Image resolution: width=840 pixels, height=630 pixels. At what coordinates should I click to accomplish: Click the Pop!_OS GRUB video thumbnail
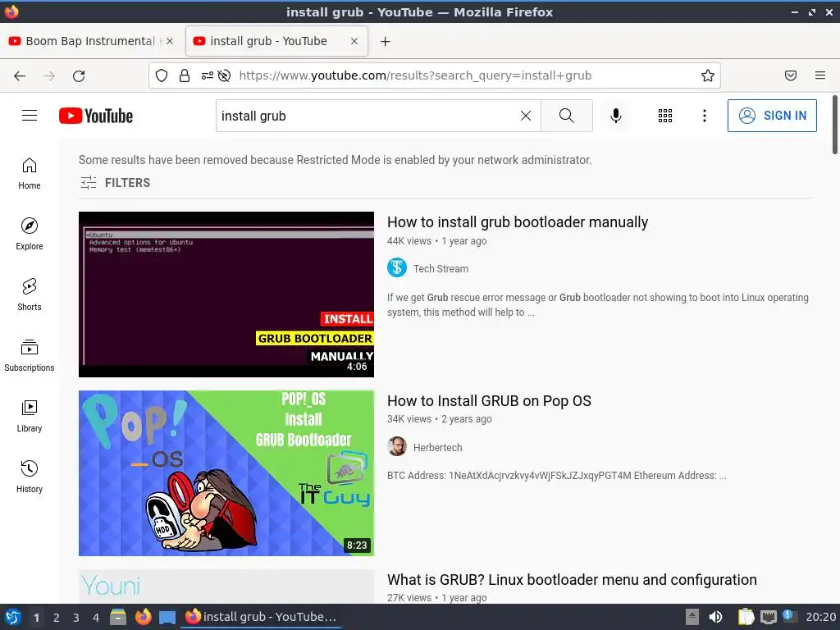point(226,473)
